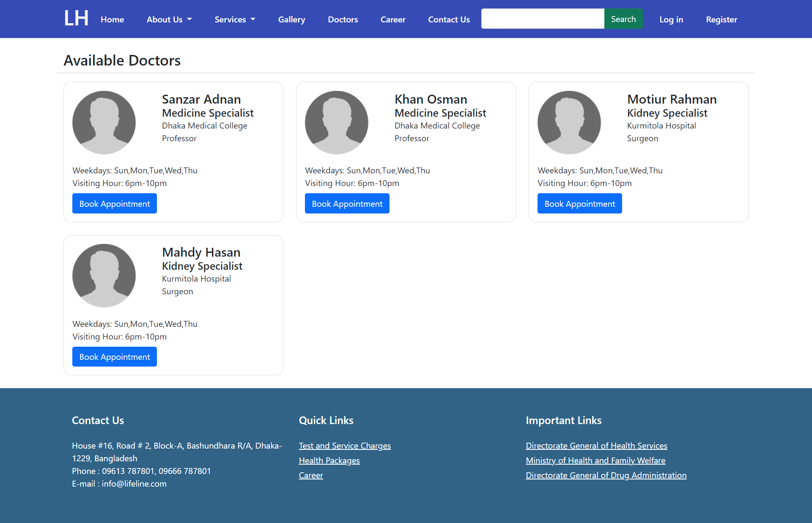Click Kidney Specialist under Motiur Rahman

pyautogui.click(x=667, y=113)
